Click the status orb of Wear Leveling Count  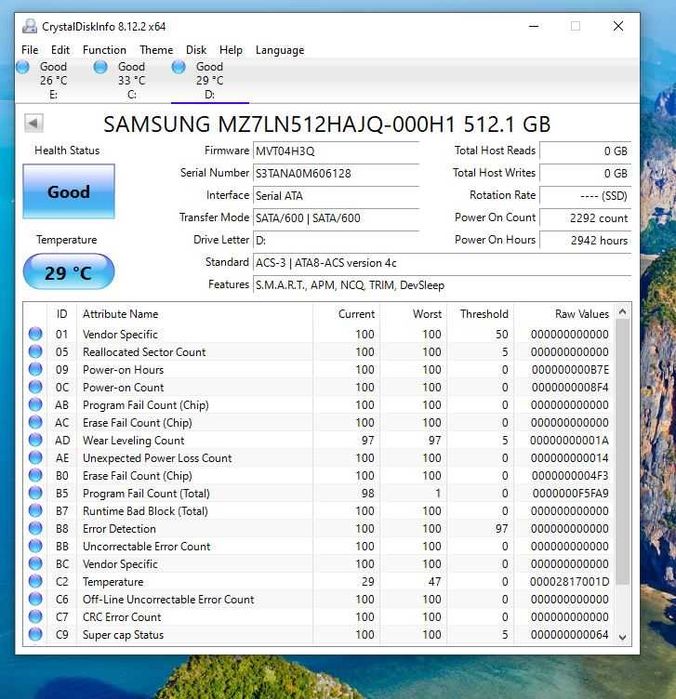tap(35, 440)
